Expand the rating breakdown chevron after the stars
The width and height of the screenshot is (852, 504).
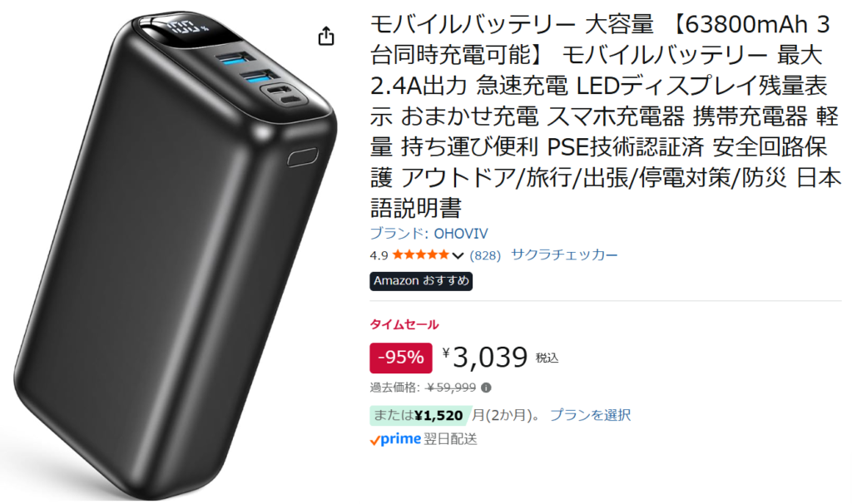[458, 255]
